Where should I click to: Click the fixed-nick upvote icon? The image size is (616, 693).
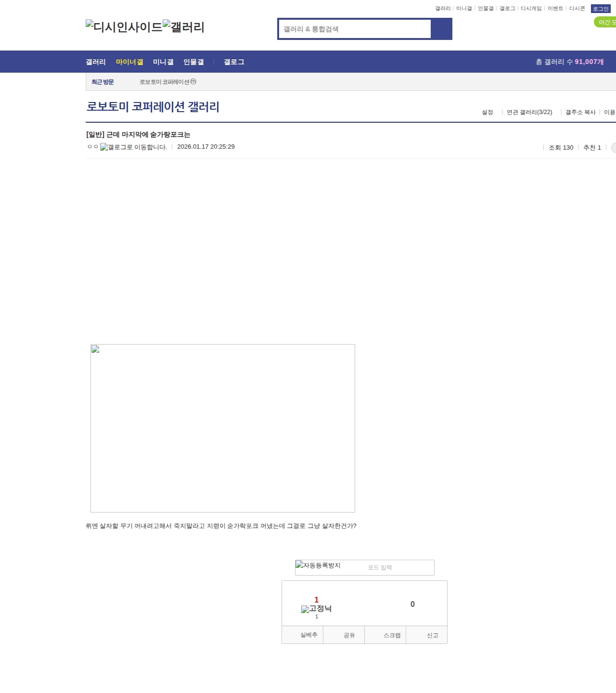316,609
